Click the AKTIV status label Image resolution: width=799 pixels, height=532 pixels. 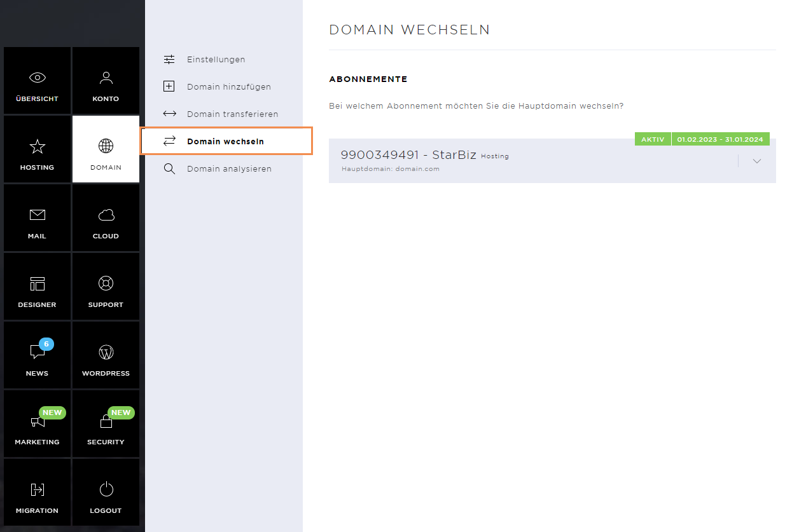click(x=653, y=139)
